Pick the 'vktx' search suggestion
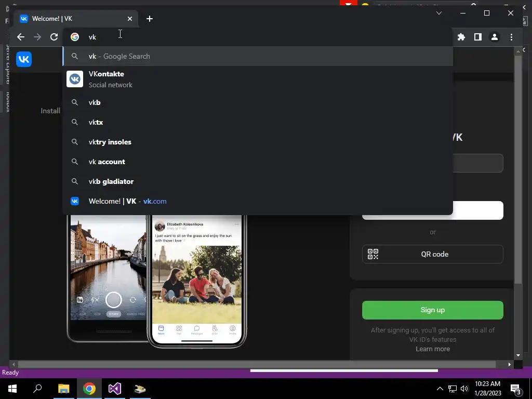This screenshot has width=532, height=399. (258, 122)
